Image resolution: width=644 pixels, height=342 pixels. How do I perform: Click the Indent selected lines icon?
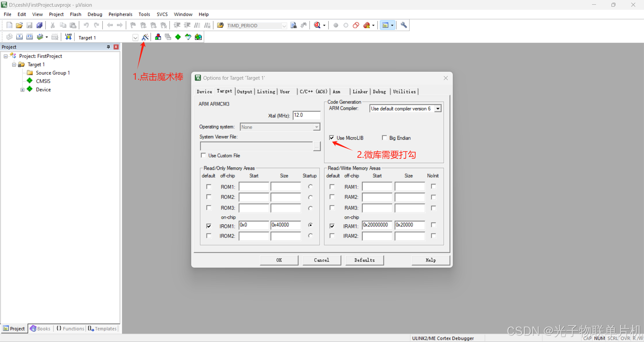point(177,25)
